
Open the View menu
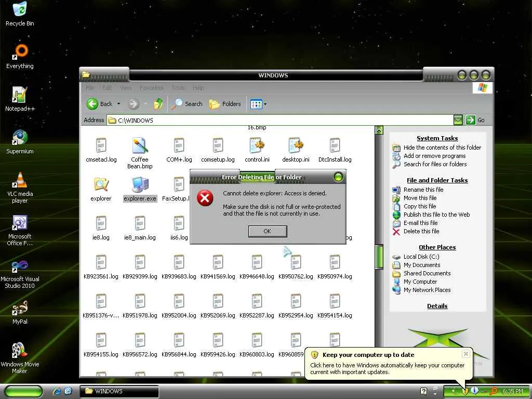(x=126, y=88)
